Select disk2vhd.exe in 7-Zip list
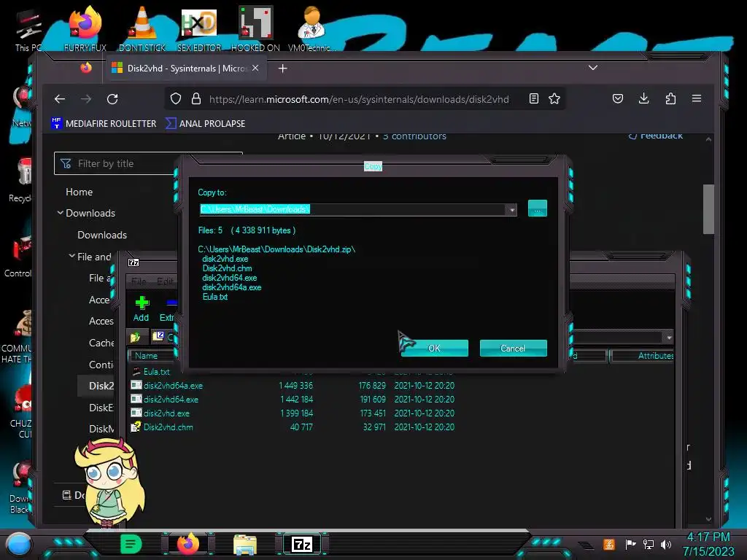The width and height of the screenshot is (747, 560). 166,413
